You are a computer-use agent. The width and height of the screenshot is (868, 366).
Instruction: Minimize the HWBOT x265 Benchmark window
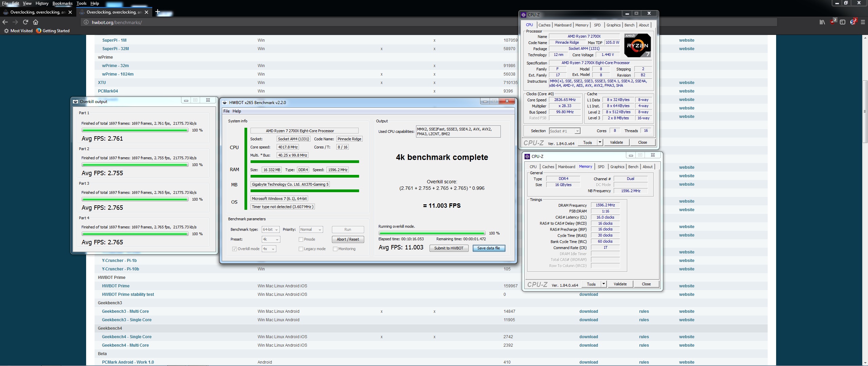tap(485, 101)
